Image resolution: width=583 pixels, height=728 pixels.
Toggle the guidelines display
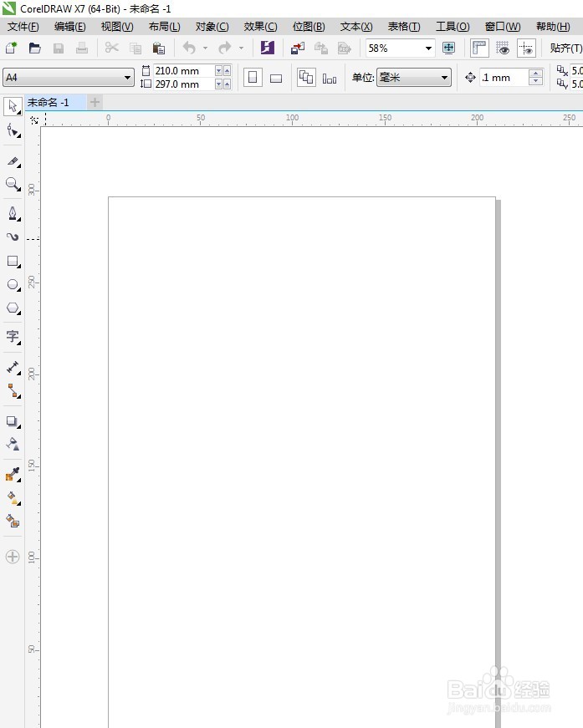click(526, 48)
